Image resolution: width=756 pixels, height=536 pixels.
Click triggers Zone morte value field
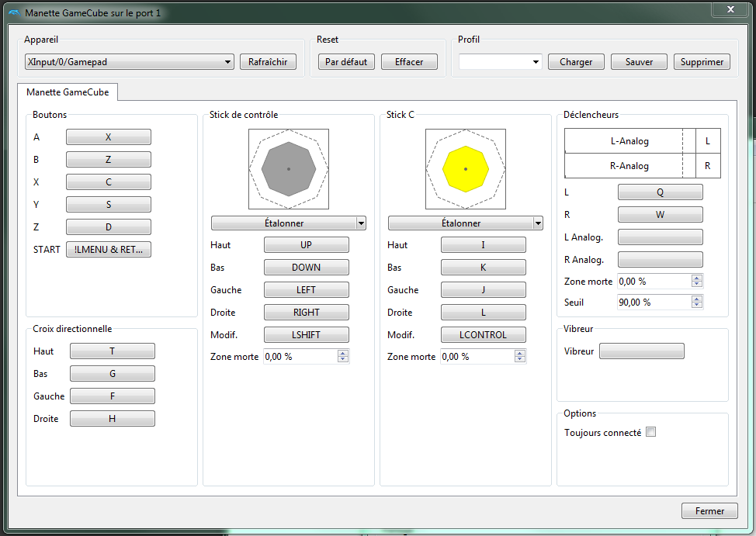tap(654, 281)
